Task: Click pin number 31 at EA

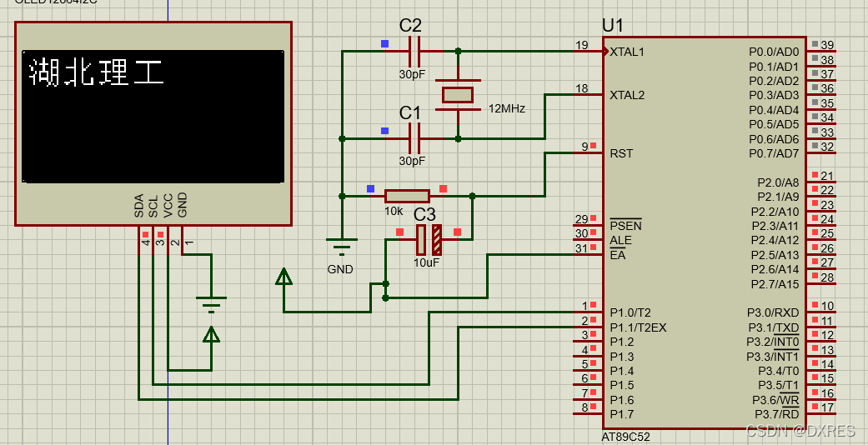Action: tap(581, 248)
